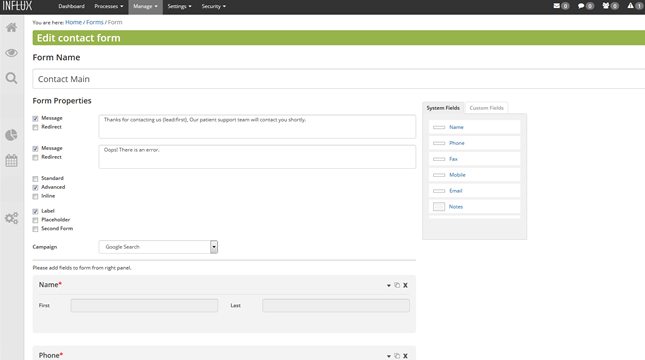Open the mail envelope notifications icon
The width and height of the screenshot is (645, 360).
coord(557,6)
